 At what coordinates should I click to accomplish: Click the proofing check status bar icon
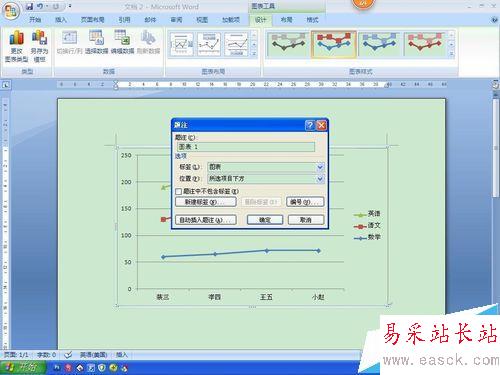(68, 355)
